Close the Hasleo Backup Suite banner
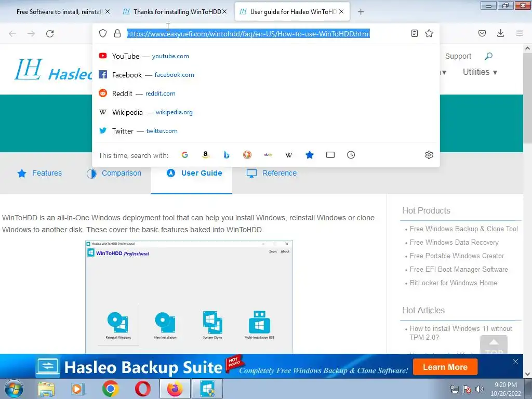Image resolution: width=532 pixels, height=399 pixels. click(515, 362)
